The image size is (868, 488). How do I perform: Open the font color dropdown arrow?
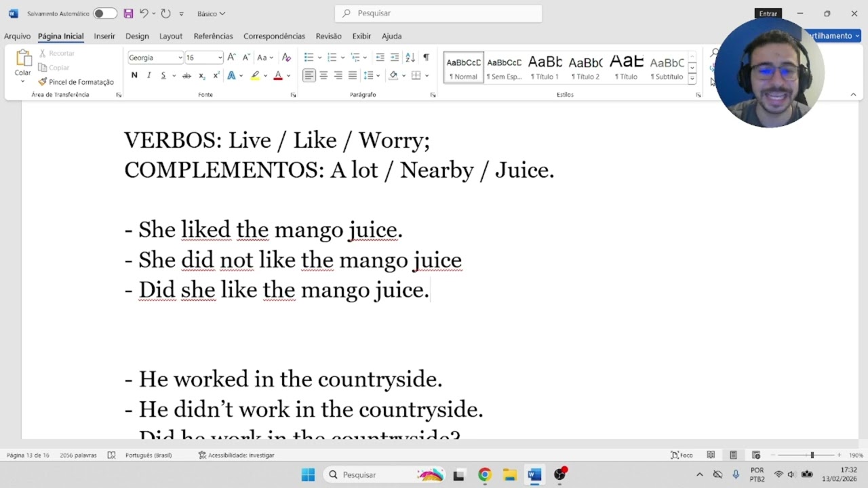pos(288,75)
